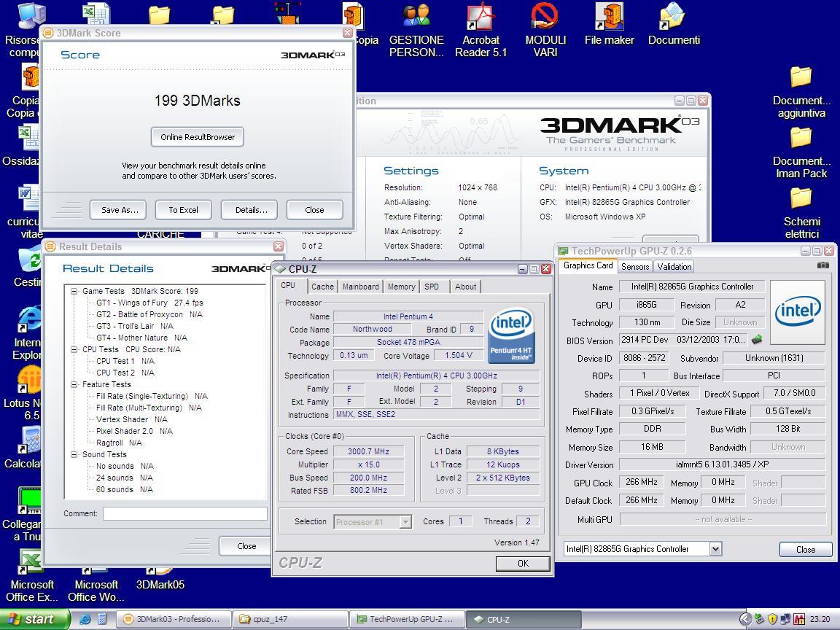Click OK in the CPU-Z window
This screenshot has height=630, width=840.
(523, 563)
